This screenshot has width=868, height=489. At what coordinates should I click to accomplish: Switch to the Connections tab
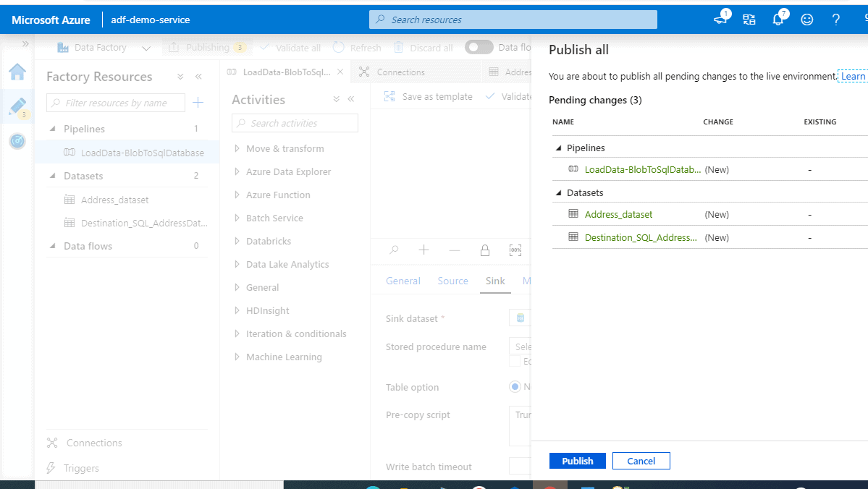coord(400,72)
